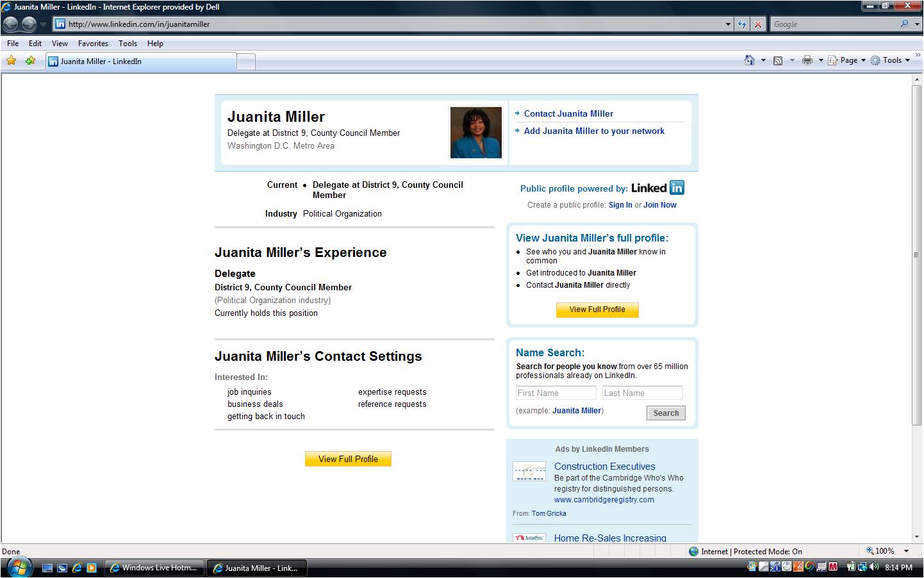Open the Edit menu
This screenshot has width=924, height=578.
(35, 44)
